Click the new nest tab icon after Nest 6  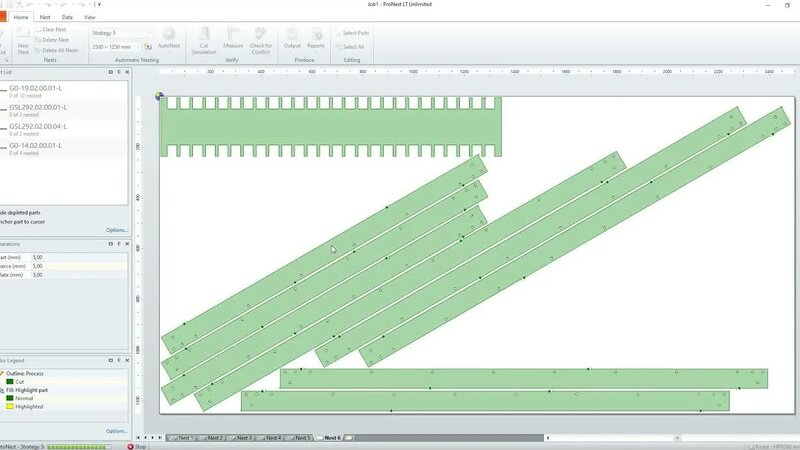(349, 438)
